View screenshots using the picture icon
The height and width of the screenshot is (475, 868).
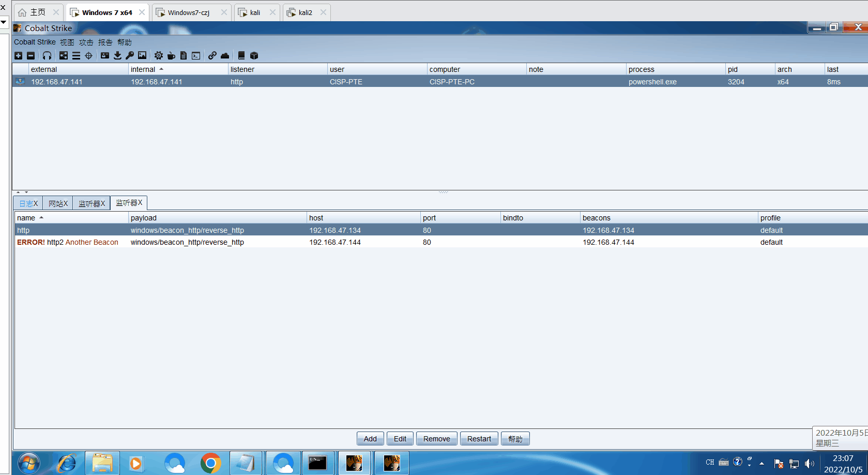click(x=142, y=56)
